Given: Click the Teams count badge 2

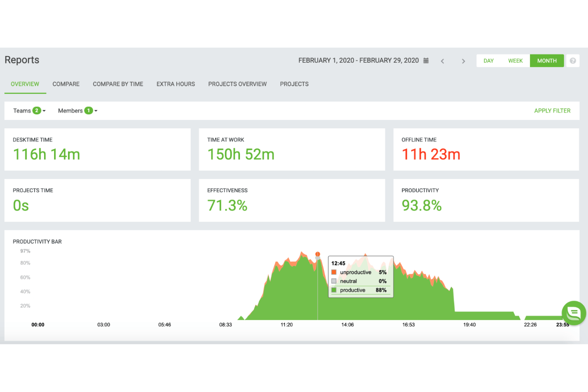Looking at the screenshot, I should pyautogui.click(x=37, y=110).
